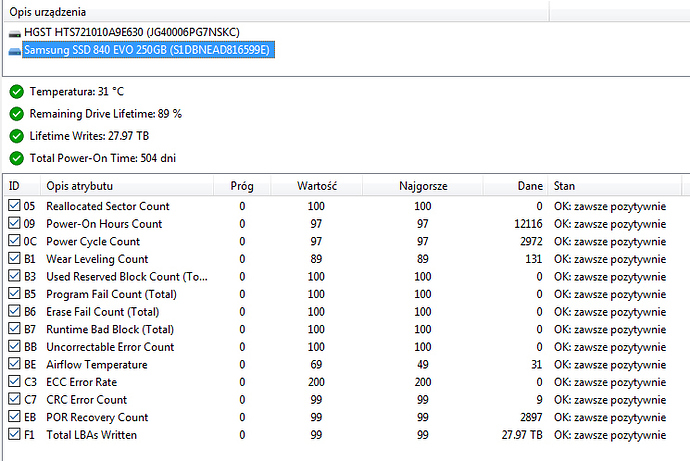Uncheck the C7 CRC Error Count checkbox
This screenshot has height=461, width=690.
pos(14,399)
